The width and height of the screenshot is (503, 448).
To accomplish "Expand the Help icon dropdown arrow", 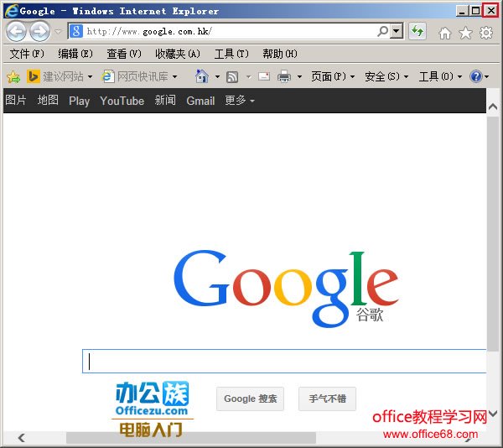I will click(x=487, y=76).
